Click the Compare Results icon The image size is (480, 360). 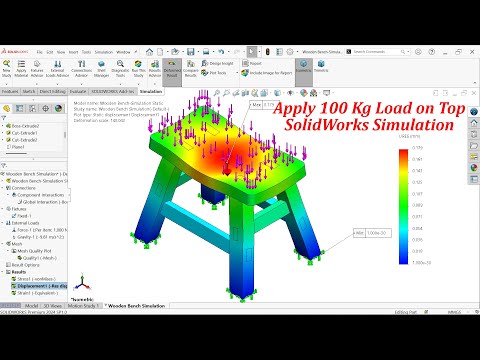pyautogui.click(x=190, y=68)
